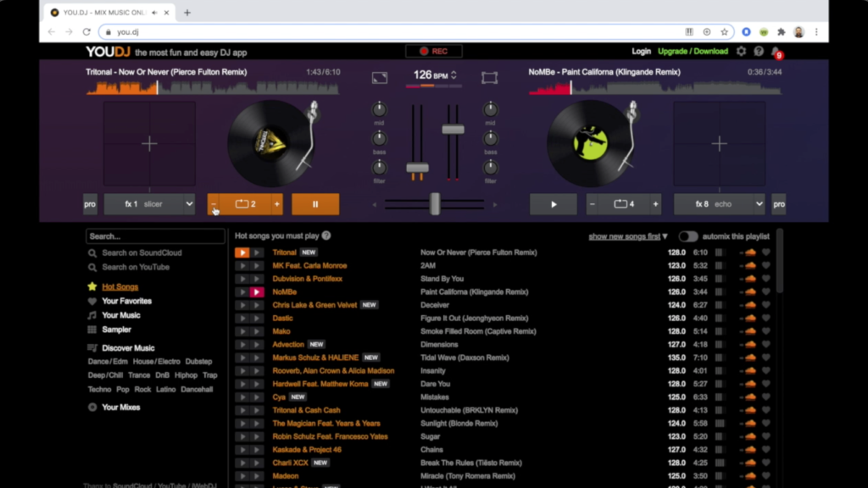Open the fx 1 slicer dropdown

[149, 204]
